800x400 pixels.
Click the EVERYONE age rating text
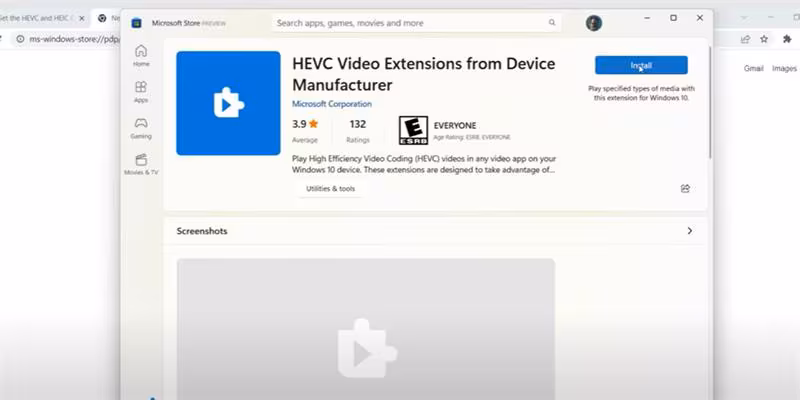(x=455, y=126)
